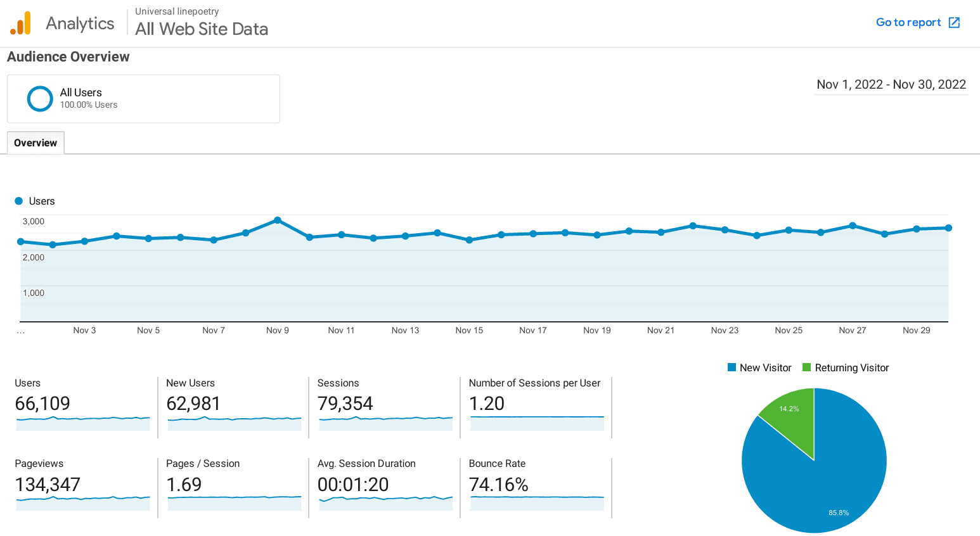Click the All Users segment circle icon
The image size is (980, 536).
pos(39,98)
